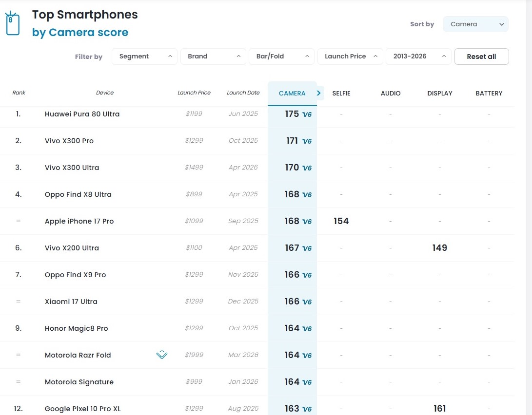
Task: Click the $1199 launch price
Action: [194, 114]
